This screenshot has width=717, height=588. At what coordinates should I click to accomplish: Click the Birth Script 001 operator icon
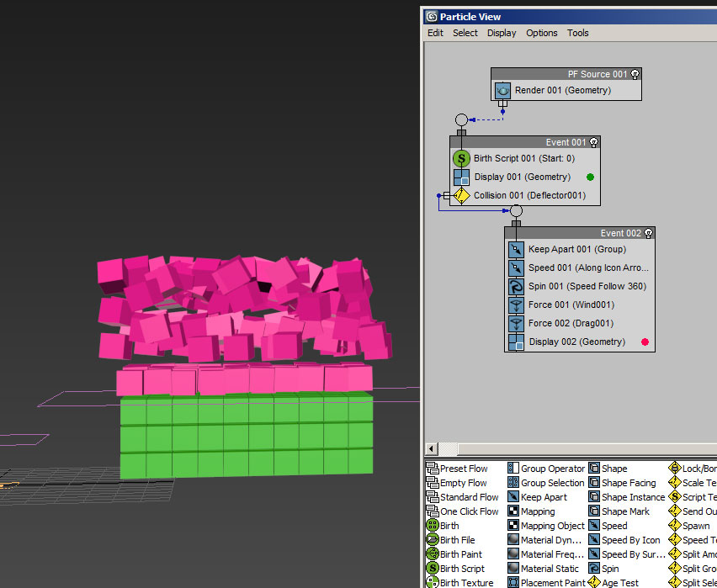pos(460,158)
